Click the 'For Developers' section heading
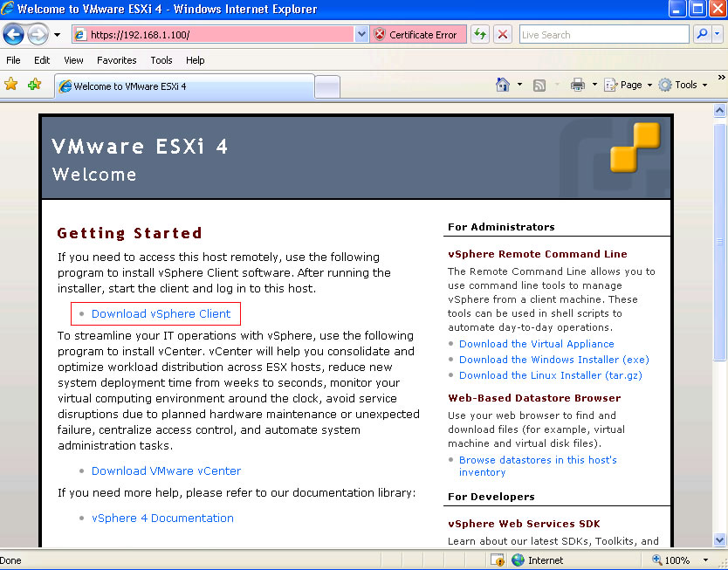This screenshot has width=728, height=570. (491, 497)
